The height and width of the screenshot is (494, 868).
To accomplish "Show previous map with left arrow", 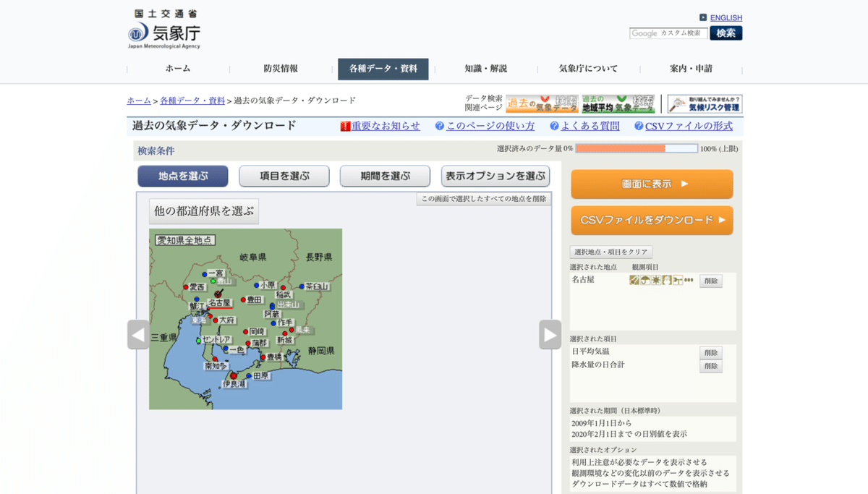I will click(138, 334).
